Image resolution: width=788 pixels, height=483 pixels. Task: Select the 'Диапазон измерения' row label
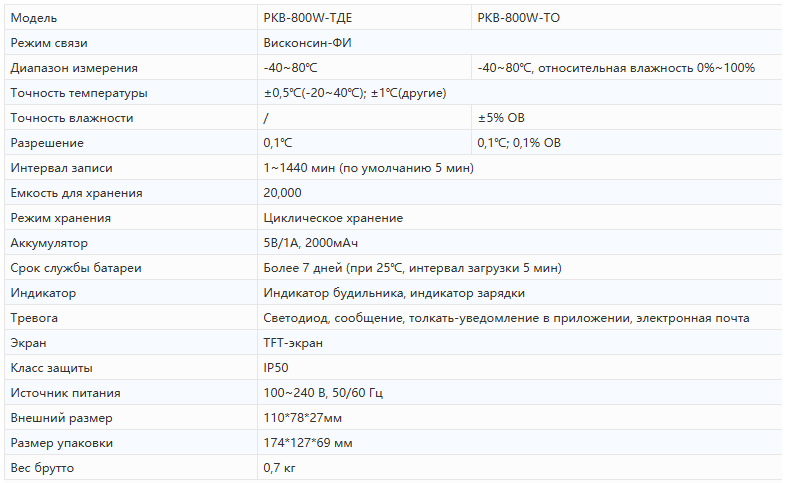(x=74, y=68)
